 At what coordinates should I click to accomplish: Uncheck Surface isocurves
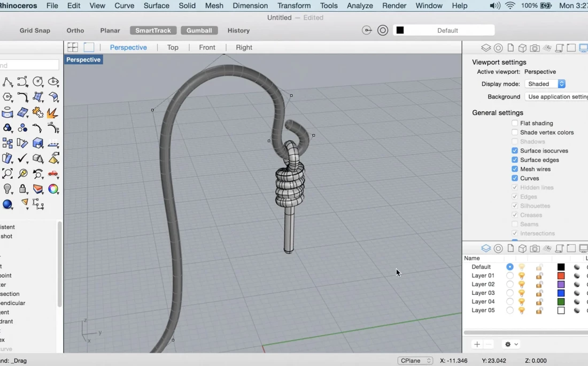click(x=514, y=150)
